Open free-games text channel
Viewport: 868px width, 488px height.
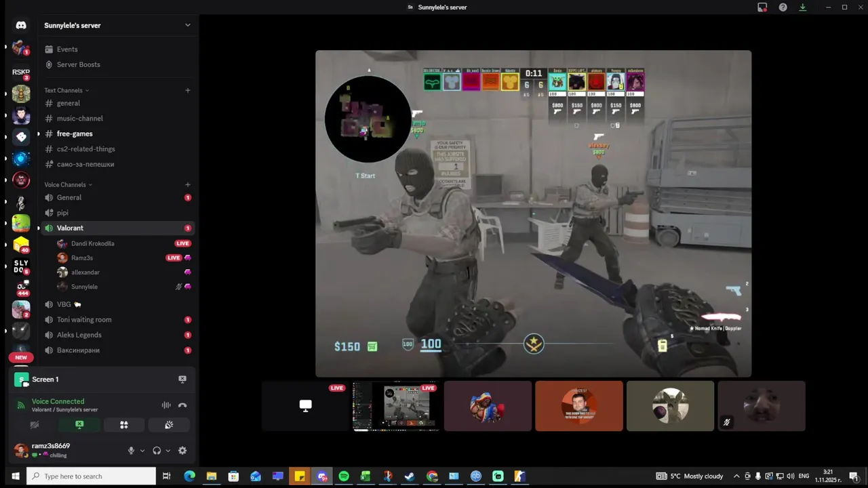[118, 134]
